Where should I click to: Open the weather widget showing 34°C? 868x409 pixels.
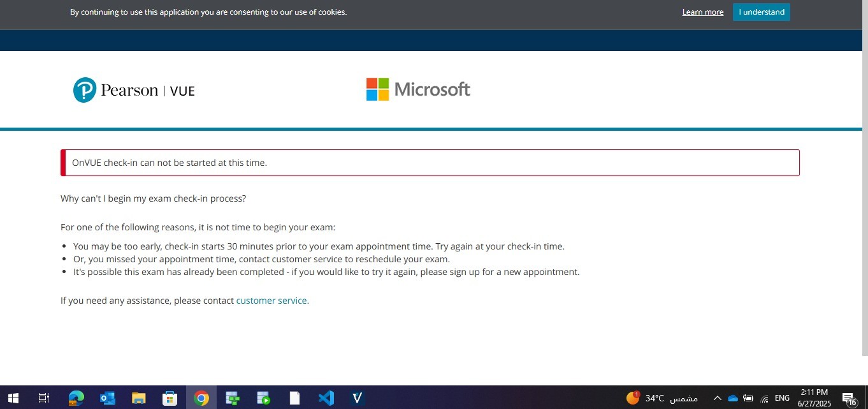662,398
